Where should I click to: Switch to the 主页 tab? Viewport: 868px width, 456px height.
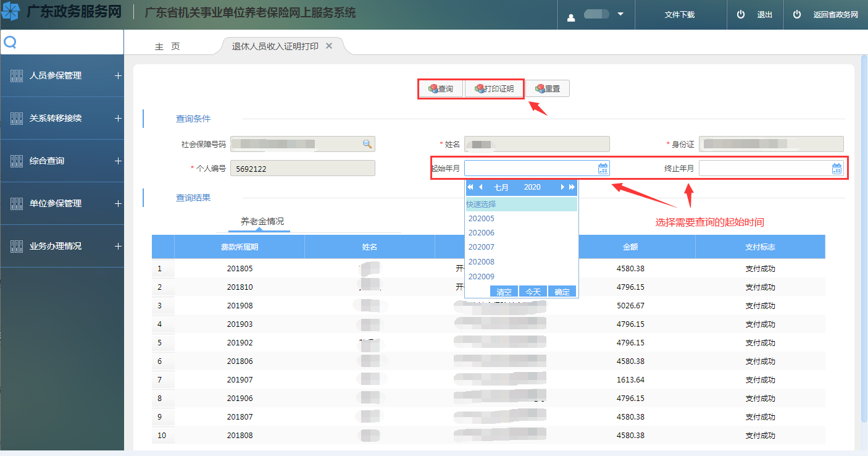(167, 47)
